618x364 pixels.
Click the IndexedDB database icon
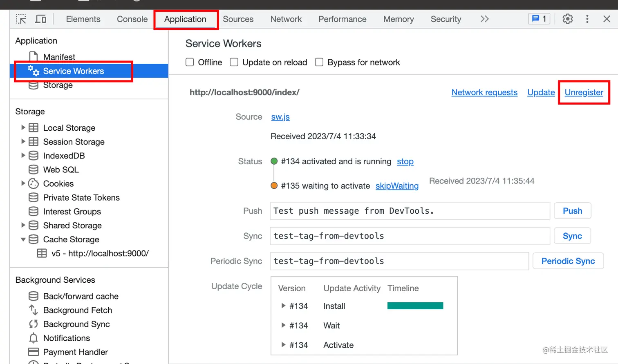[34, 156]
